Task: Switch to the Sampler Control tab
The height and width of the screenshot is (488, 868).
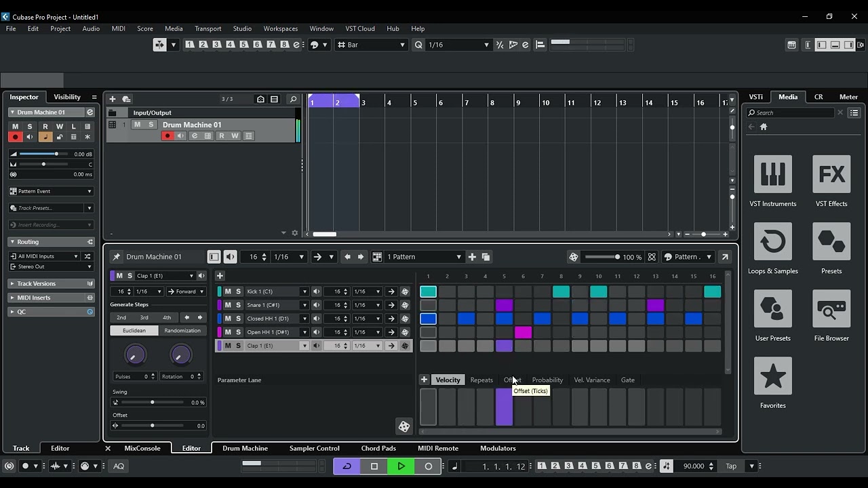Action: 314,448
